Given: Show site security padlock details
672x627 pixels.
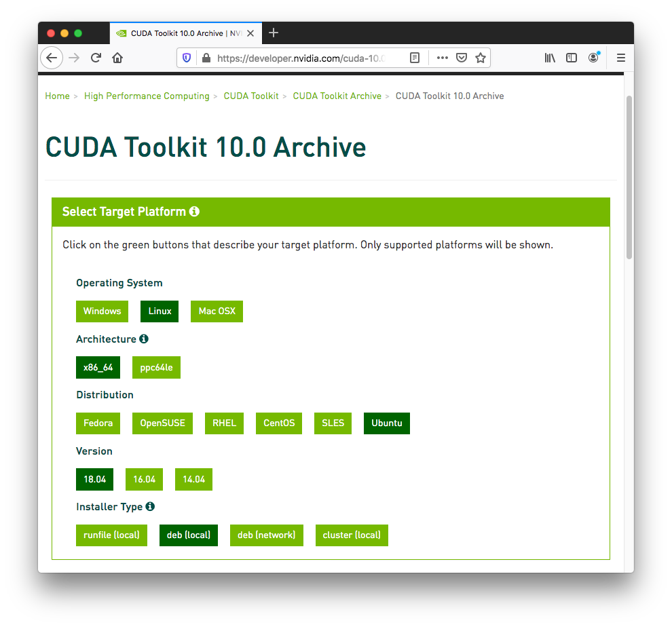Looking at the screenshot, I should coord(206,58).
